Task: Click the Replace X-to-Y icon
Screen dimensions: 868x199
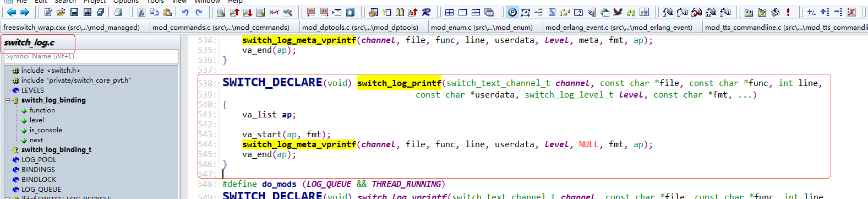Action: pos(274,12)
